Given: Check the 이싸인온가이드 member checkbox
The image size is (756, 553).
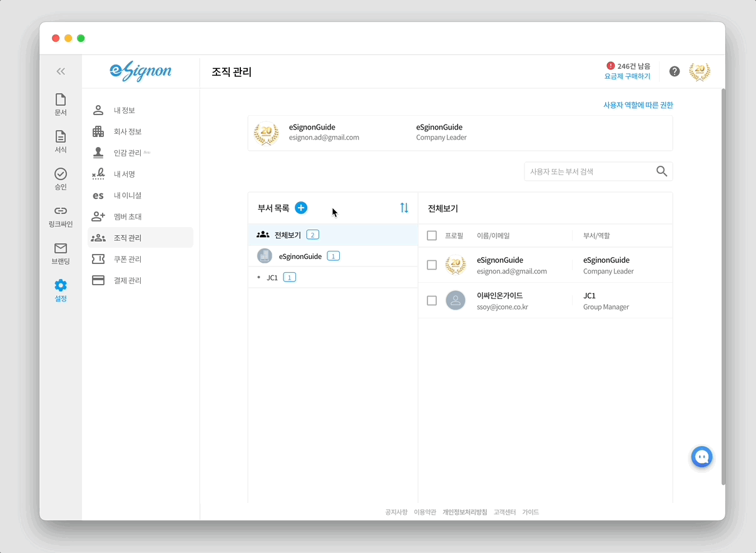Looking at the screenshot, I should click(x=432, y=301).
